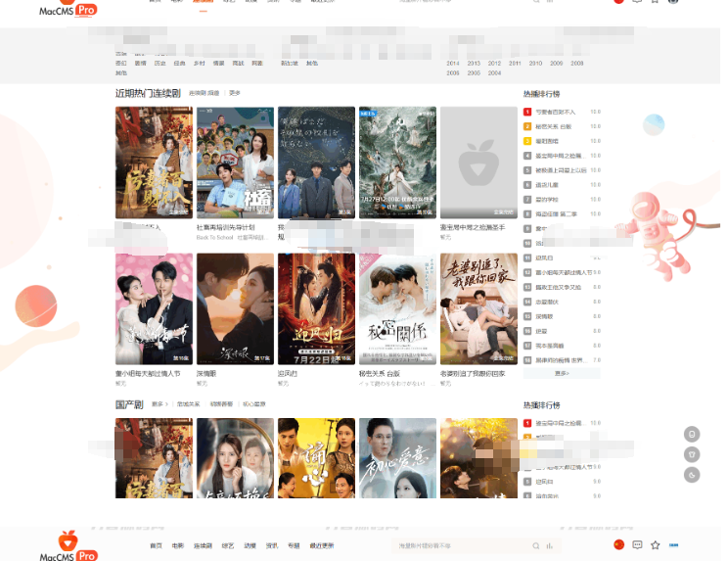The height and width of the screenshot is (561, 728).
Task: Open 综艺 in the bottom navigation bar
Action: (228, 545)
